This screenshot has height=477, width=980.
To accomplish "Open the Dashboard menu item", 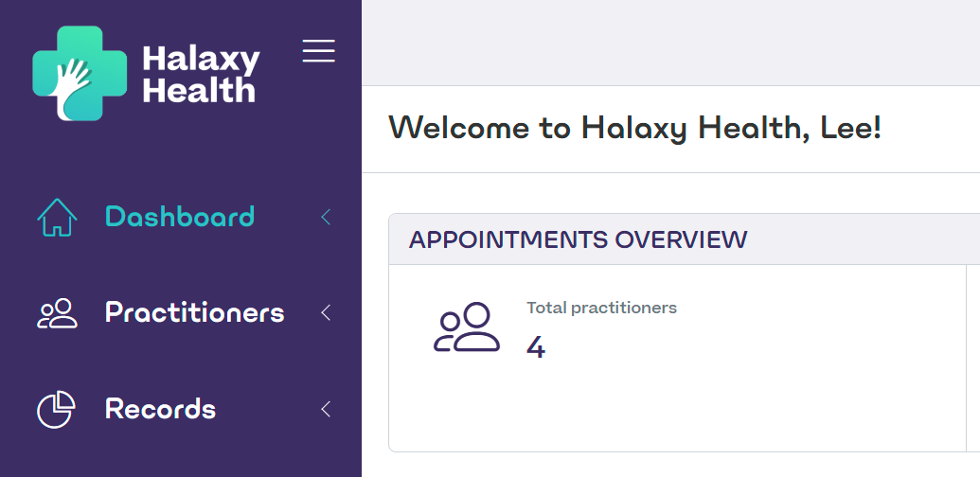I will (180, 217).
